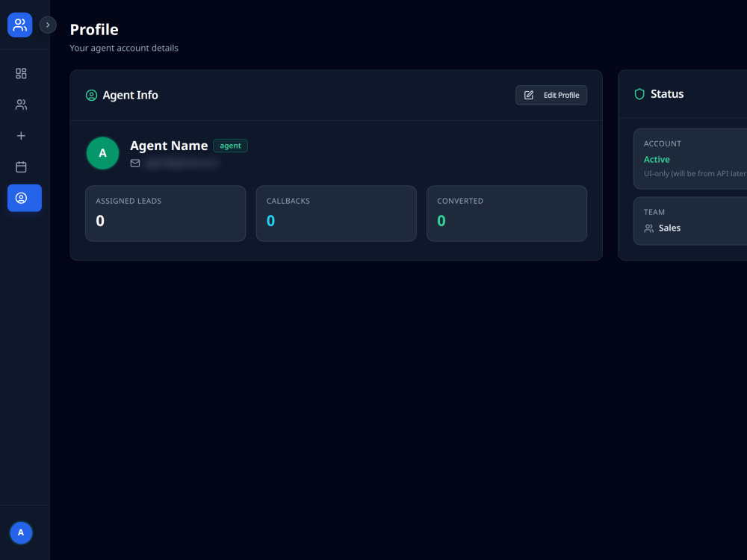
Task: Expand the sidebar with the chevron button
Action: coord(48,25)
